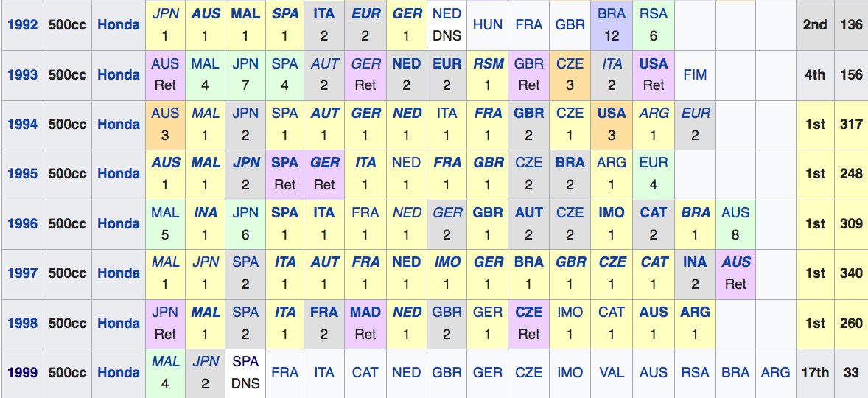Click the 317 points cell
Viewport: 868px width, 398px height.
click(x=851, y=124)
